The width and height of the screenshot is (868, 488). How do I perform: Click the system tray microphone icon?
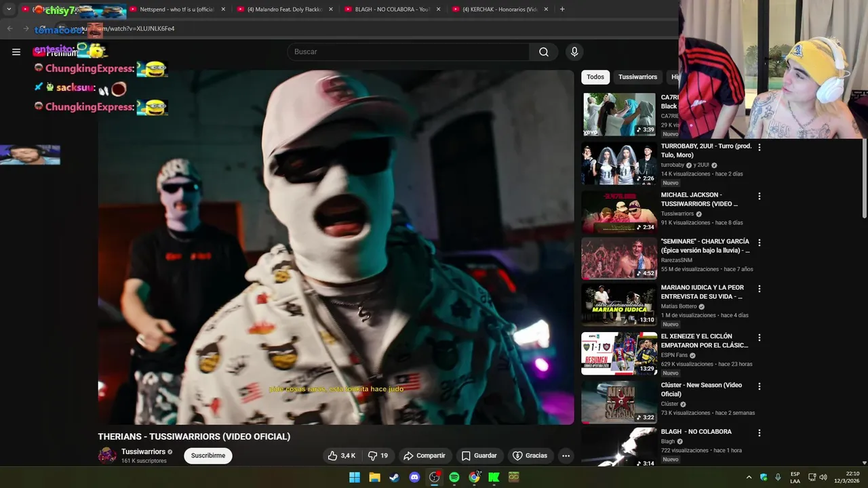pos(778,477)
